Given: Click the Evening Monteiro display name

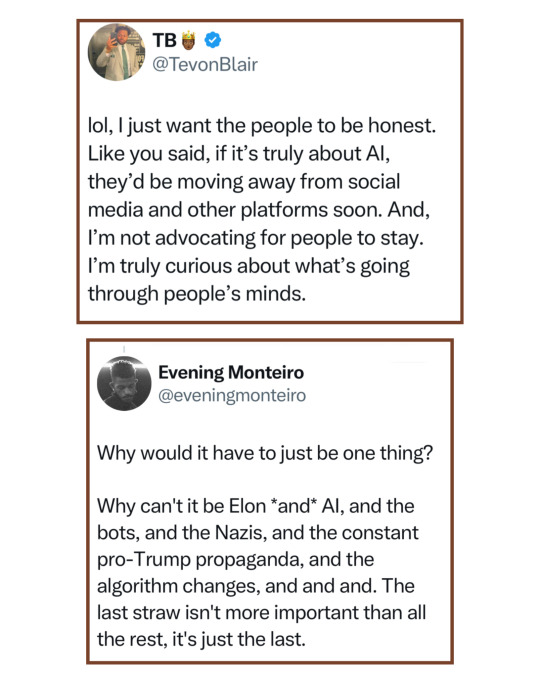Looking at the screenshot, I should point(231,372).
